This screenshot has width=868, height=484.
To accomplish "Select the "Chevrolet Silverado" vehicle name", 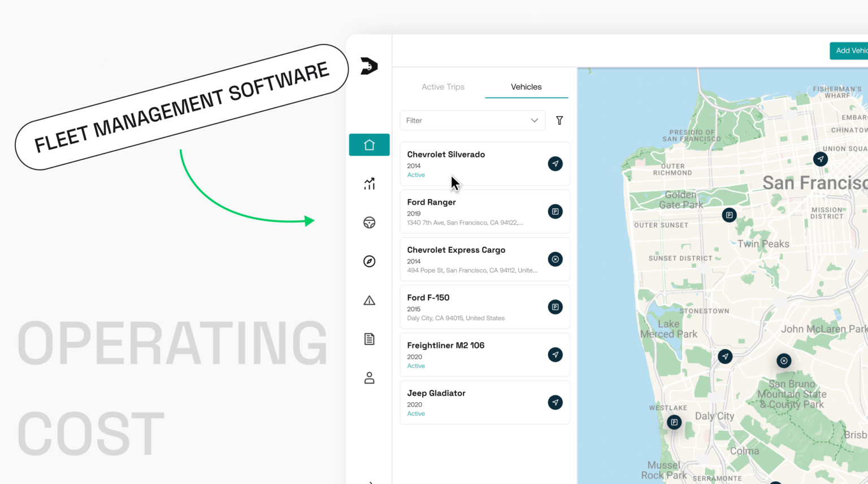I will 446,154.
